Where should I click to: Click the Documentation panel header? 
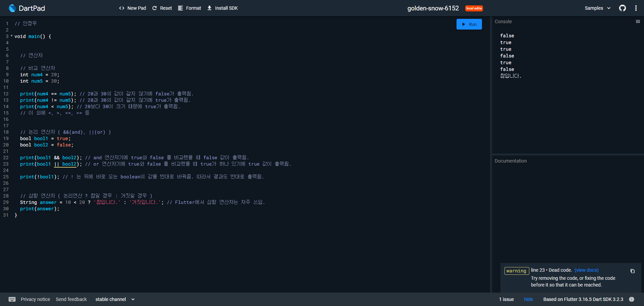click(511, 161)
